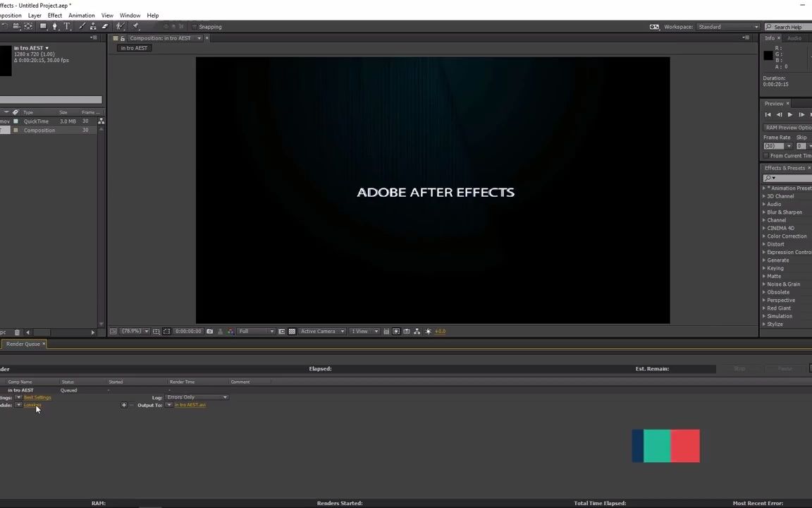Play preview in the Preview panel

pos(789,114)
